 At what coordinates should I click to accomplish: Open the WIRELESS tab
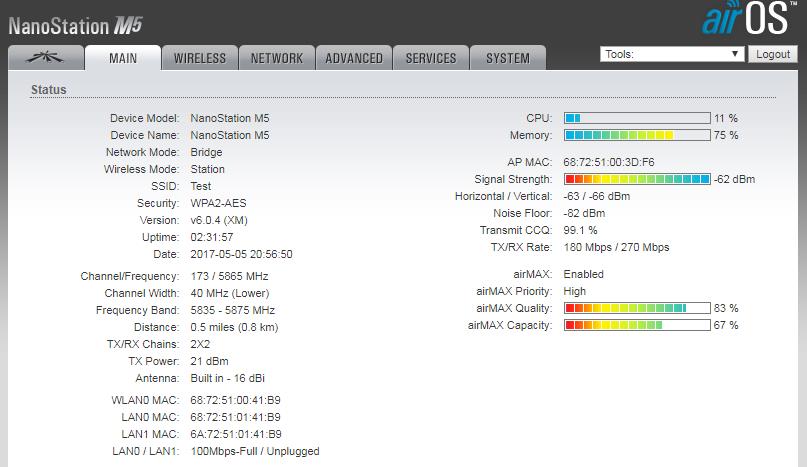pyautogui.click(x=200, y=58)
